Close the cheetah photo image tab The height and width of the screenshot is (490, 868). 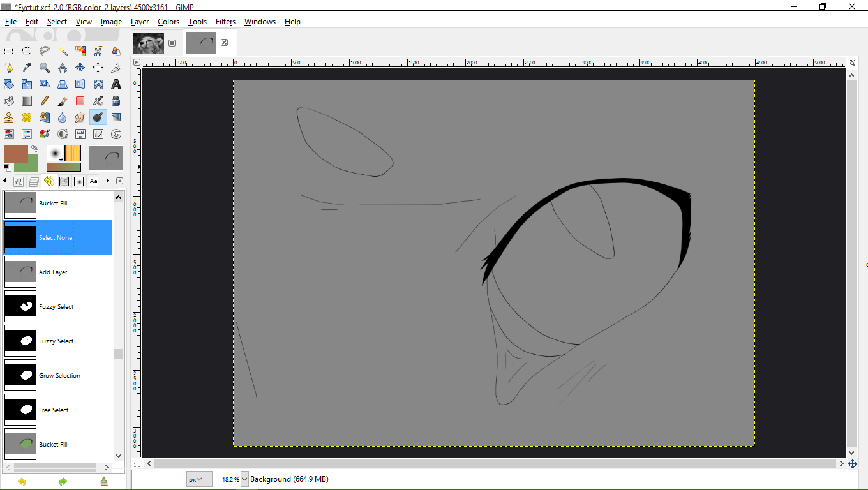172,43
